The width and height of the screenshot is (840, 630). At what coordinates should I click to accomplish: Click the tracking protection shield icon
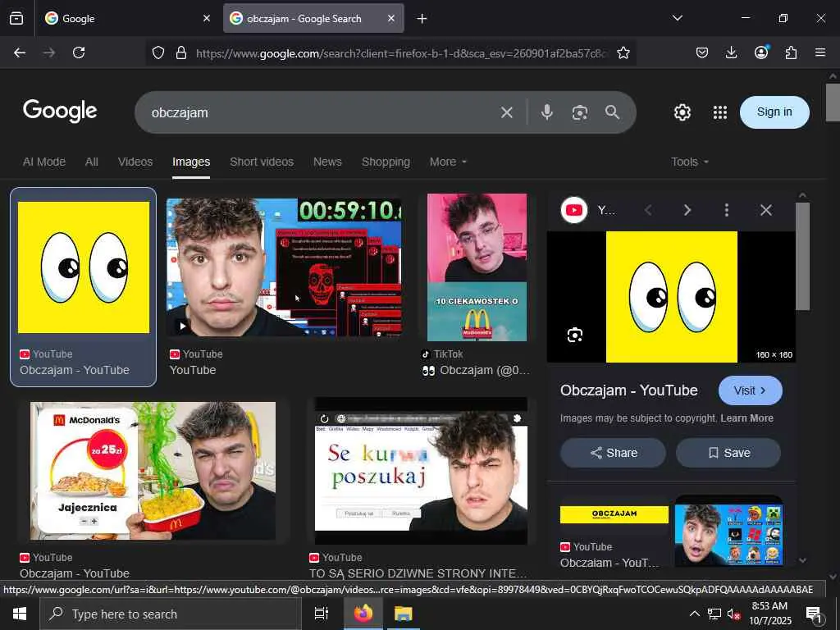tap(158, 52)
